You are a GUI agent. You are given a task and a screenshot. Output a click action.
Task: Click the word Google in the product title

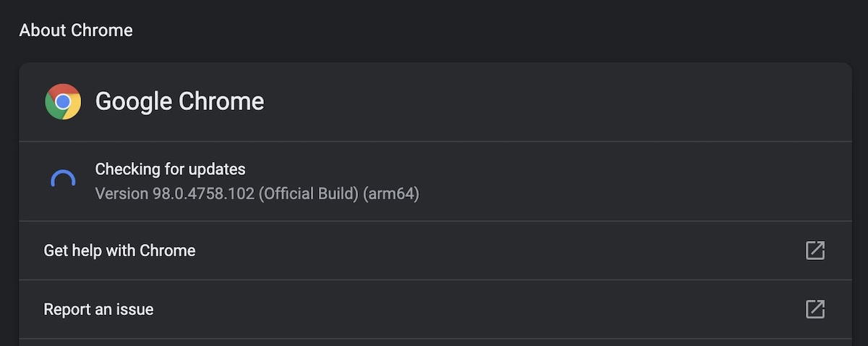[134, 101]
